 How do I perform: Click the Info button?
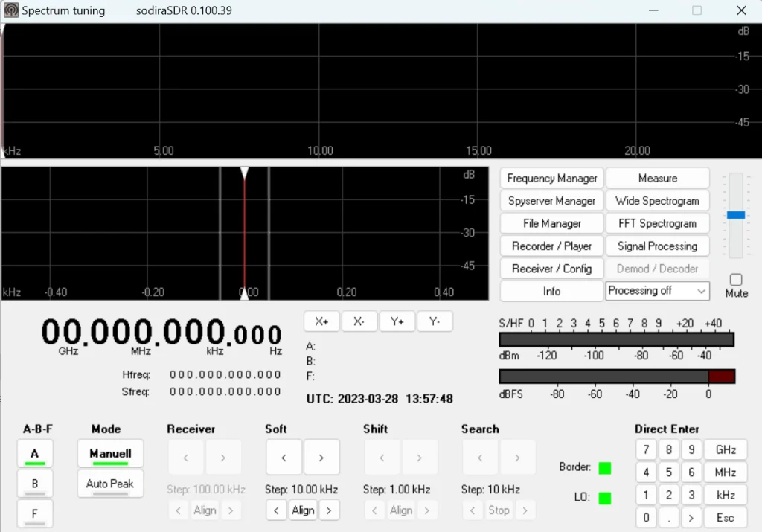(x=551, y=291)
